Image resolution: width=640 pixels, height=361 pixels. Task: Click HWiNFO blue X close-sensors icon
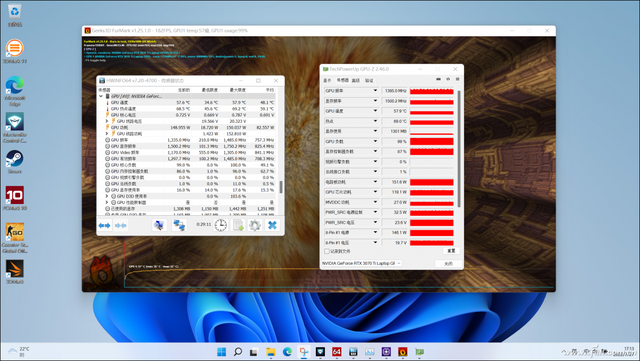point(272,225)
